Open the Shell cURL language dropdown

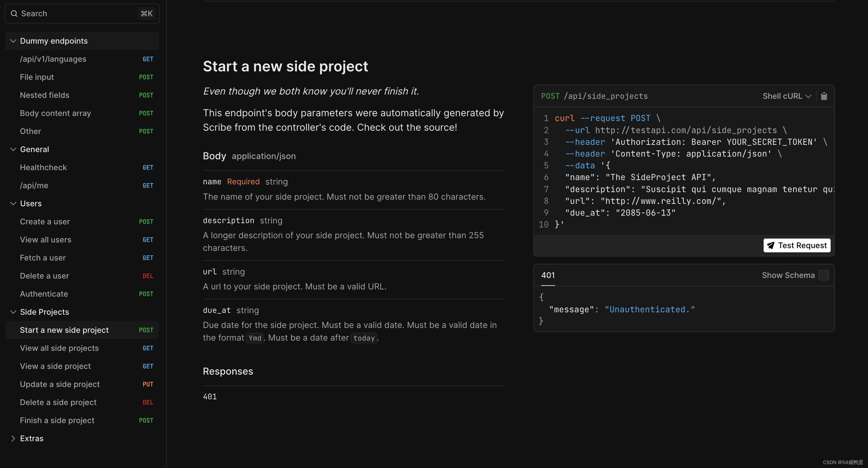click(786, 96)
